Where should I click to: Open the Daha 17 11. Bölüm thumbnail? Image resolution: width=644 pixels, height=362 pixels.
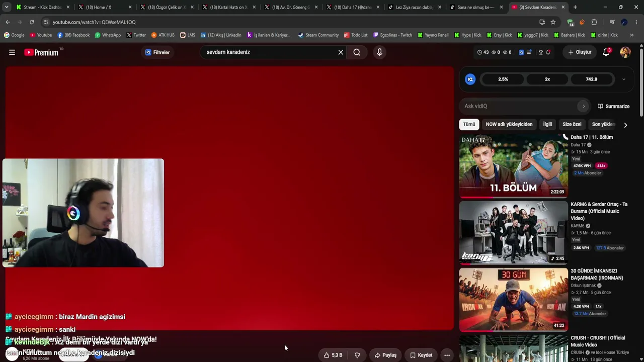[513, 165]
